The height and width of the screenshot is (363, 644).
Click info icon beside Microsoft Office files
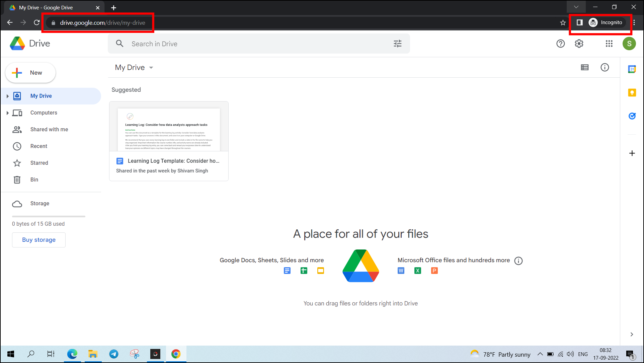click(x=518, y=261)
